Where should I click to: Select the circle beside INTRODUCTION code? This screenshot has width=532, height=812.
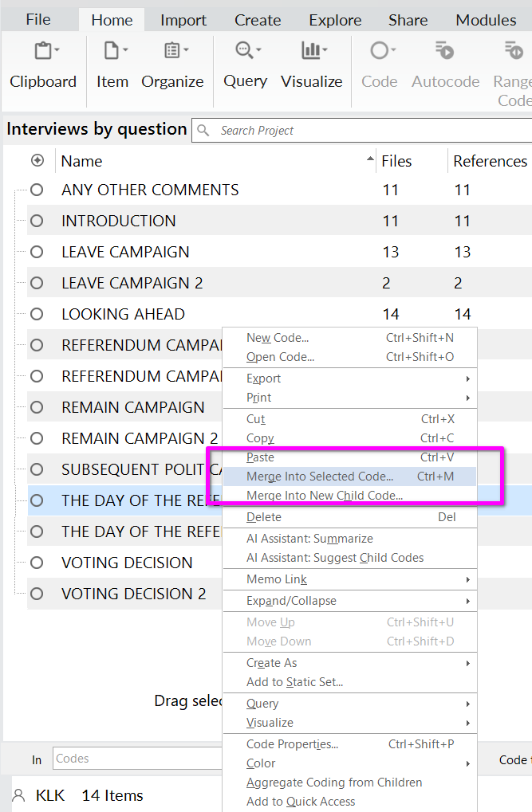tap(37, 221)
